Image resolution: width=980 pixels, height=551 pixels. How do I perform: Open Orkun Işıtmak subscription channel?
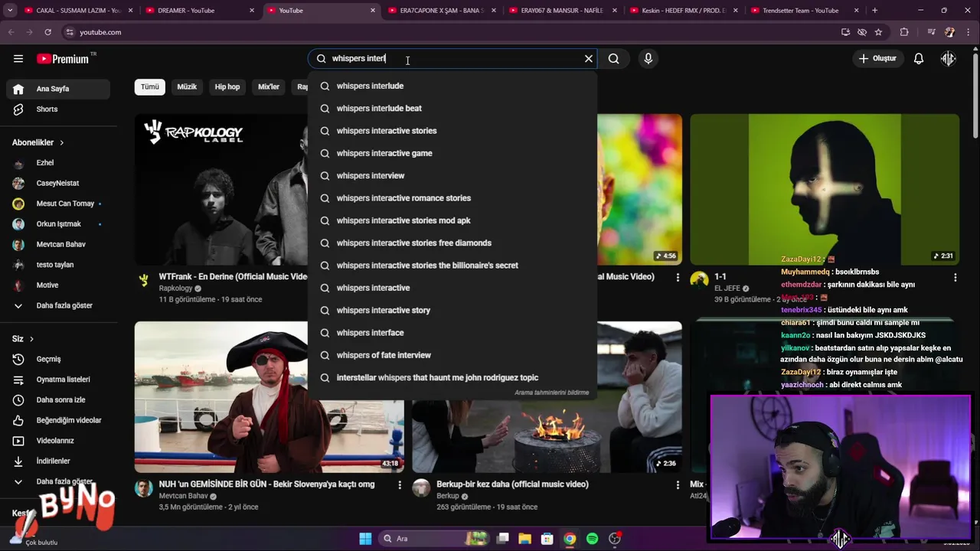pos(58,224)
